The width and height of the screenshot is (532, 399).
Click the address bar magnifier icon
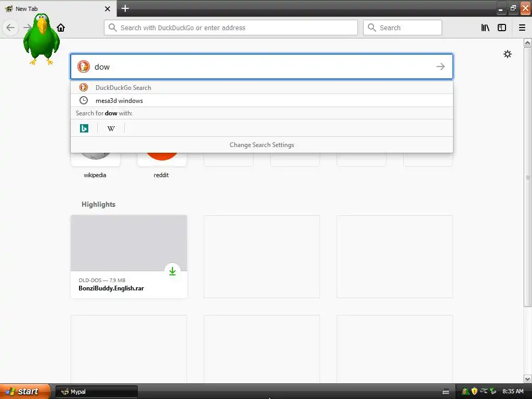pyautogui.click(x=113, y=28)
